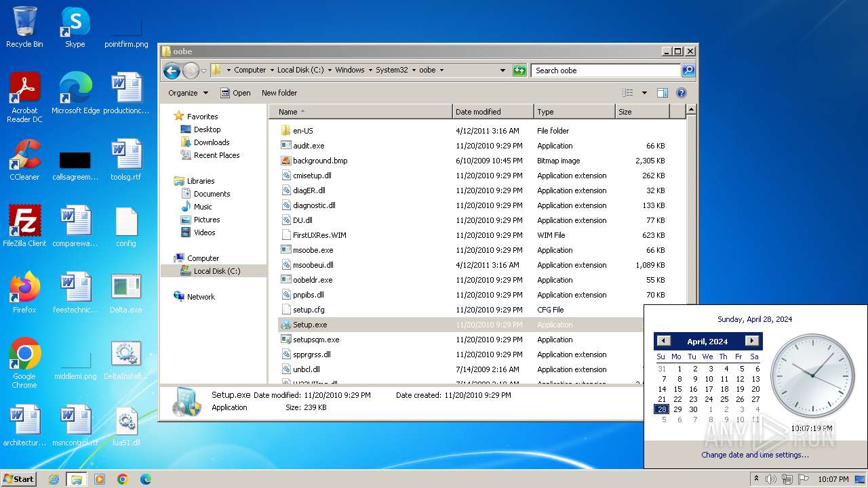The width and height of the screenshot is (868, 488).
Task: Open the Explorer help question mark icon
Action: pyautogui.click(x=682, y=93)
